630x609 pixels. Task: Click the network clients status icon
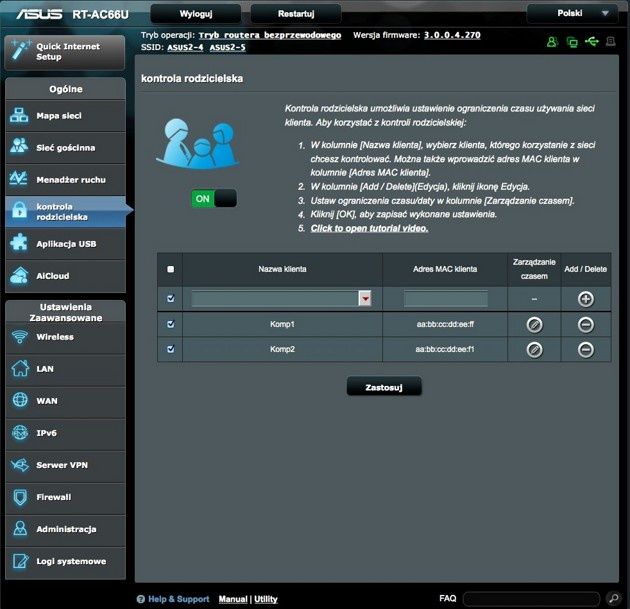[572, 42]
